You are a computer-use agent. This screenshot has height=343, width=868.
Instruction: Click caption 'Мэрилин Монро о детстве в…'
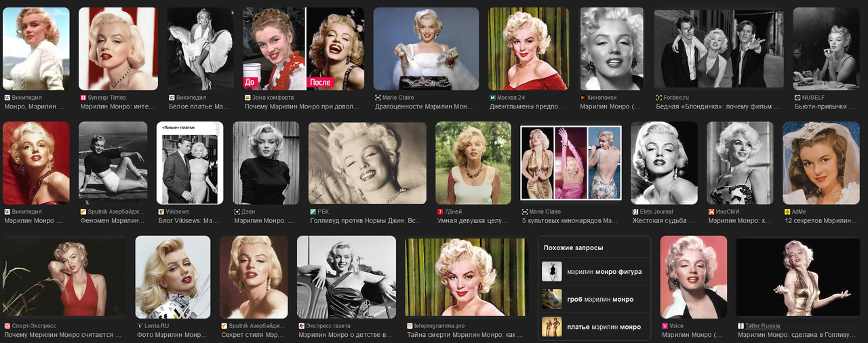click(x=345, y=335)
